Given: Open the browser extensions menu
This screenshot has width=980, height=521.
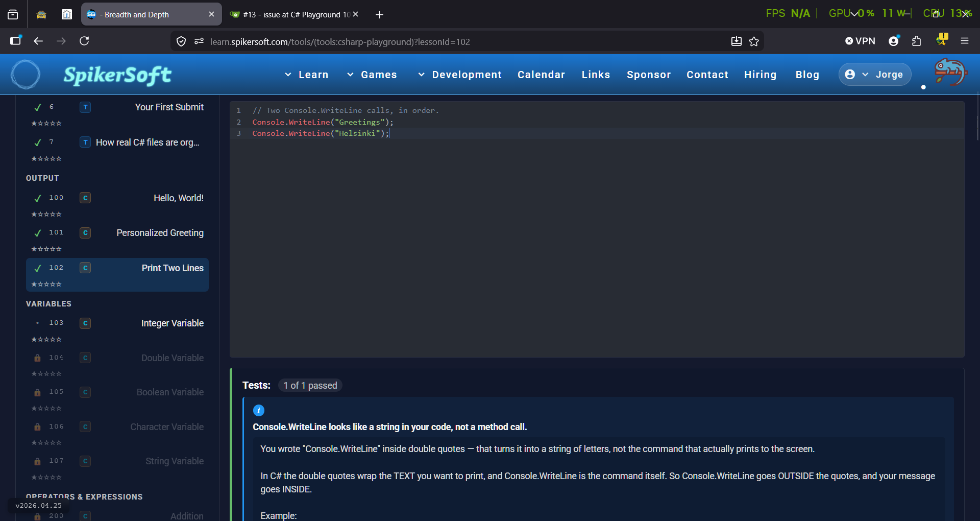Looking at the screenshot, I should coord(917,41).
